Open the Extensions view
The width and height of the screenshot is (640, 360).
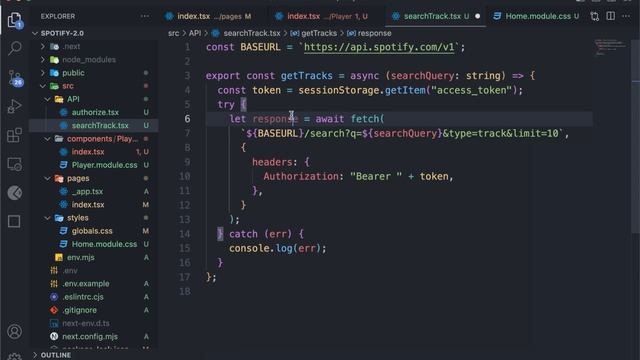(14, 135)
